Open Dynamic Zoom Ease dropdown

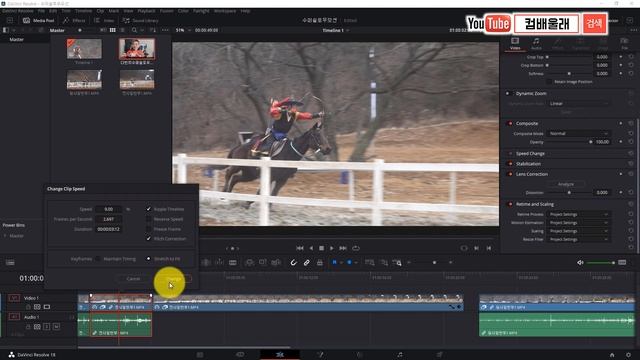[x=578, y=104]
